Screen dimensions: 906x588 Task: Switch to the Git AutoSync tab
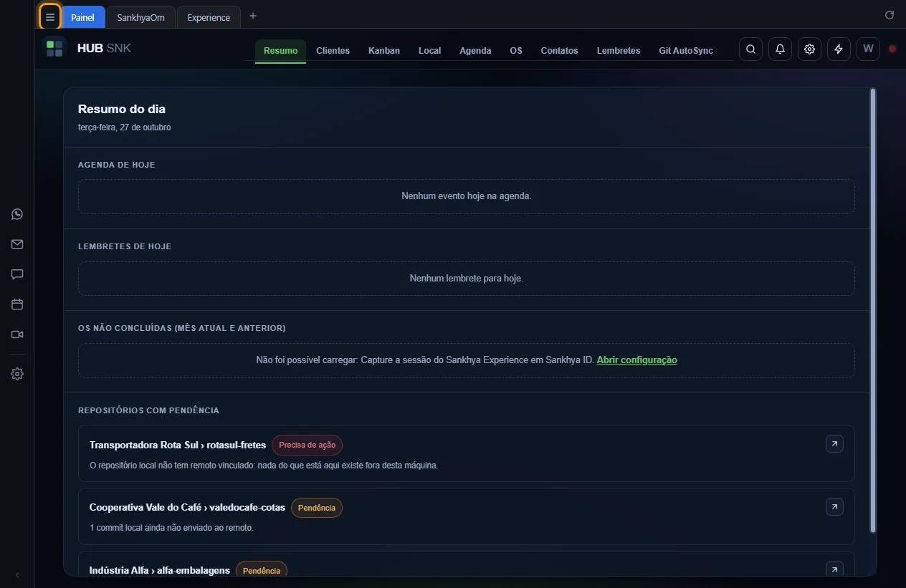tap(686, 51)
